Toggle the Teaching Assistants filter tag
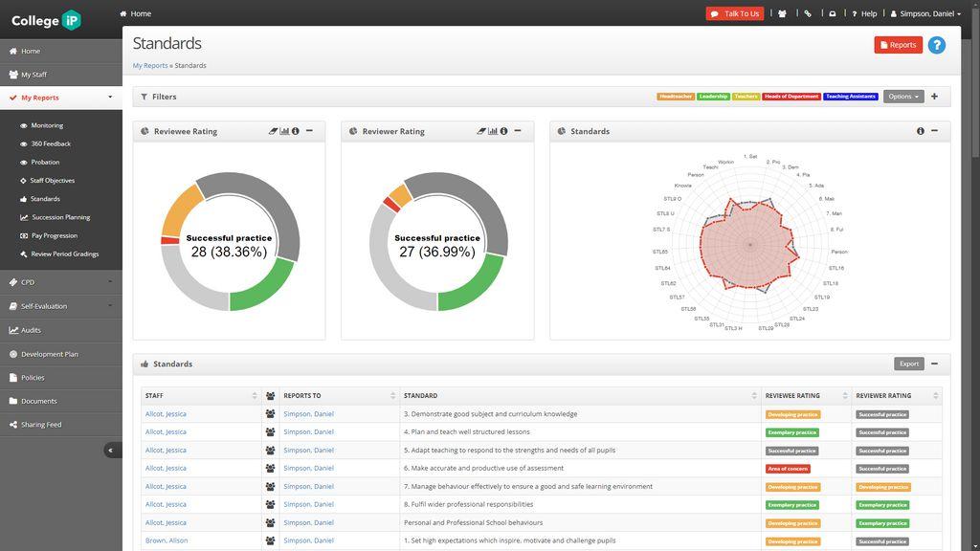 tap(851, 97)
